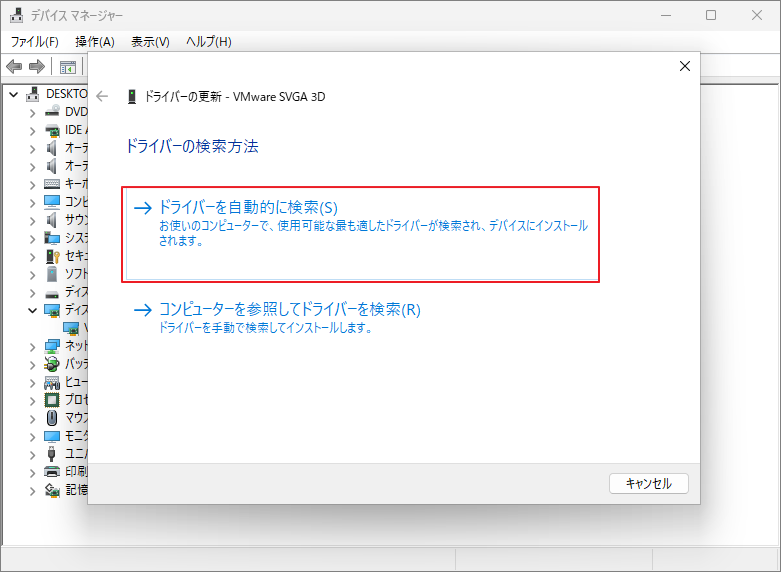
Task: Expand the storage controller (記憶) category
Action: [x=32, y=491]
